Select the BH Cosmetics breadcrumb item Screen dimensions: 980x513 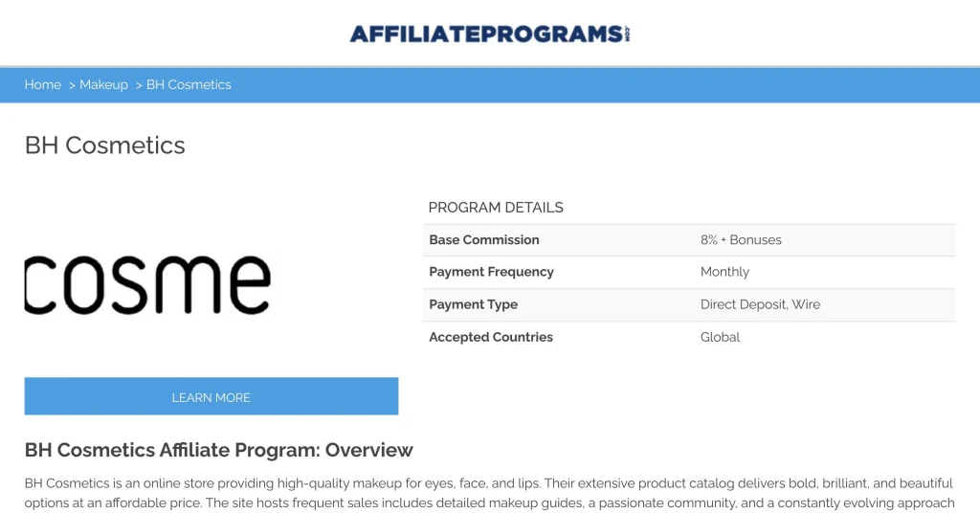[189, 85]
